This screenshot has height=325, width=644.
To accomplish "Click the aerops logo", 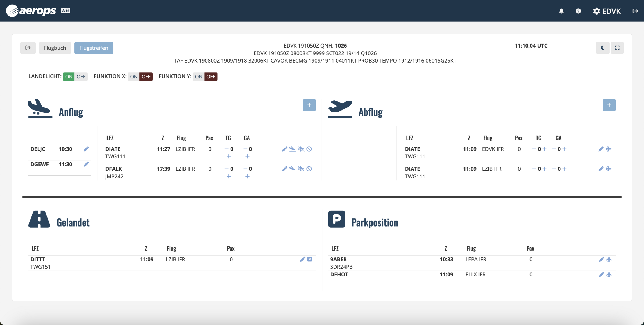I will (31, 10).
